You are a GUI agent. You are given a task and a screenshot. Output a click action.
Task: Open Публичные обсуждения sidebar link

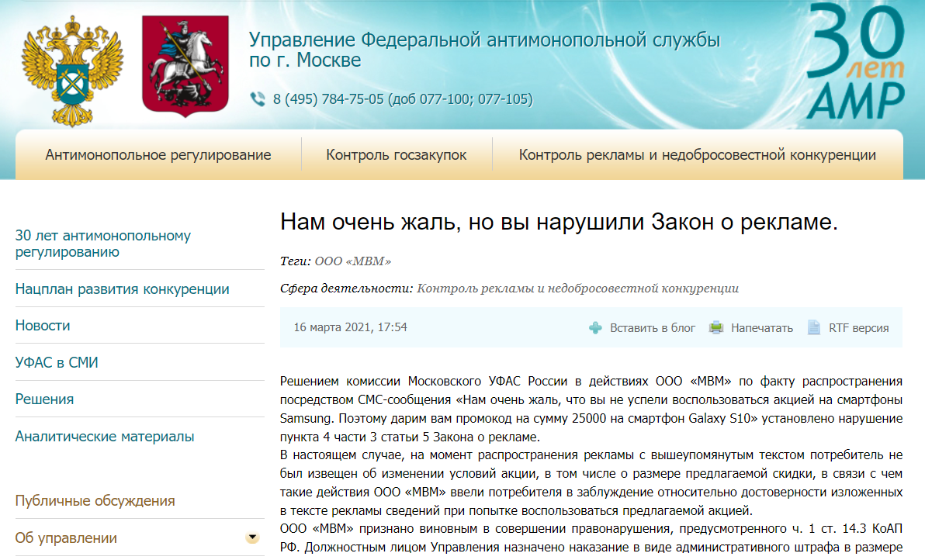coord(95,500)
